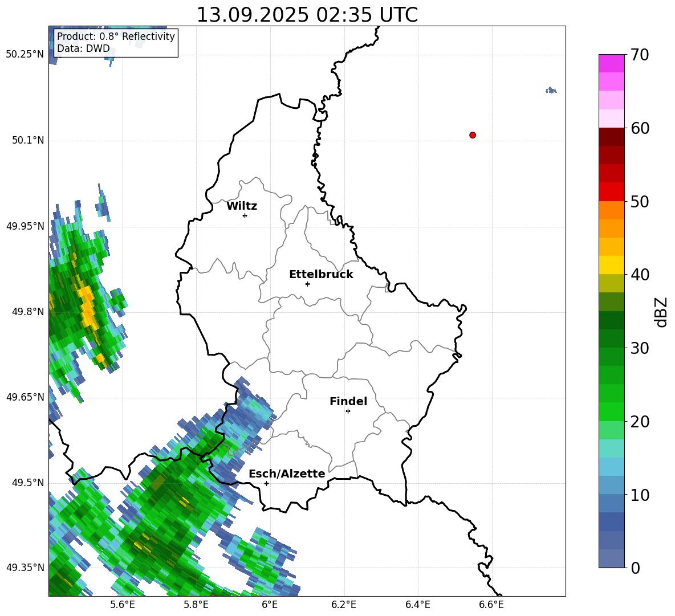Viewport: 675px width, 616px height.
Task: Click the Ettelbruck station label
Action: pyautogui.click(x=321, y=275)
